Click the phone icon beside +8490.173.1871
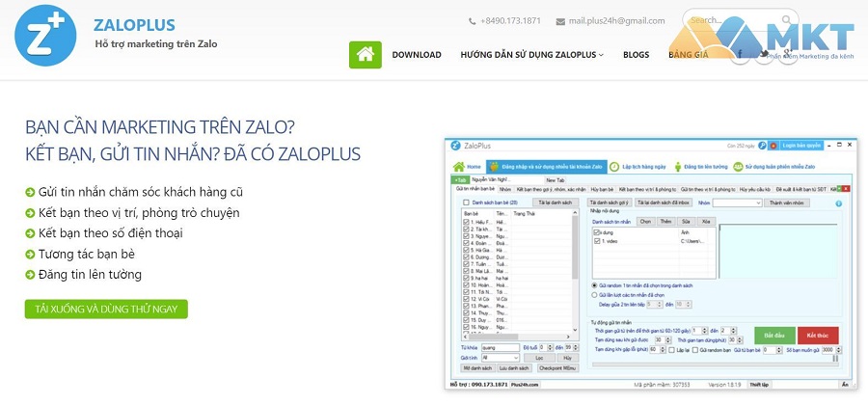The width and height of the screenshot is (868, 405). click(473, 21)
